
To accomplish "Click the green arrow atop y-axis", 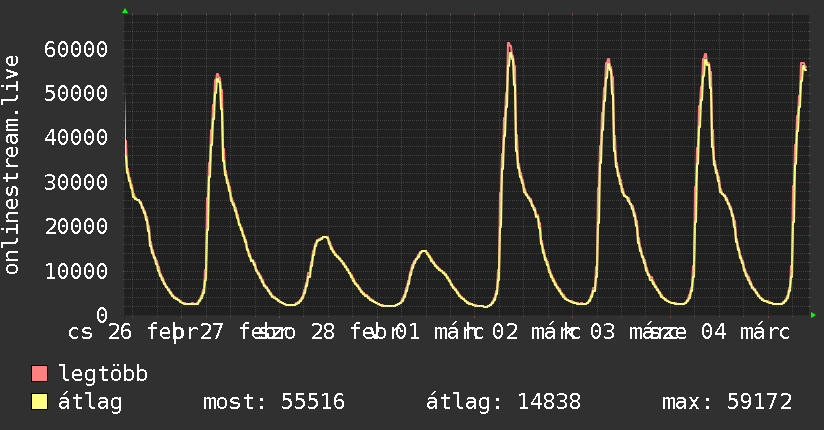I will pos(125,11).
